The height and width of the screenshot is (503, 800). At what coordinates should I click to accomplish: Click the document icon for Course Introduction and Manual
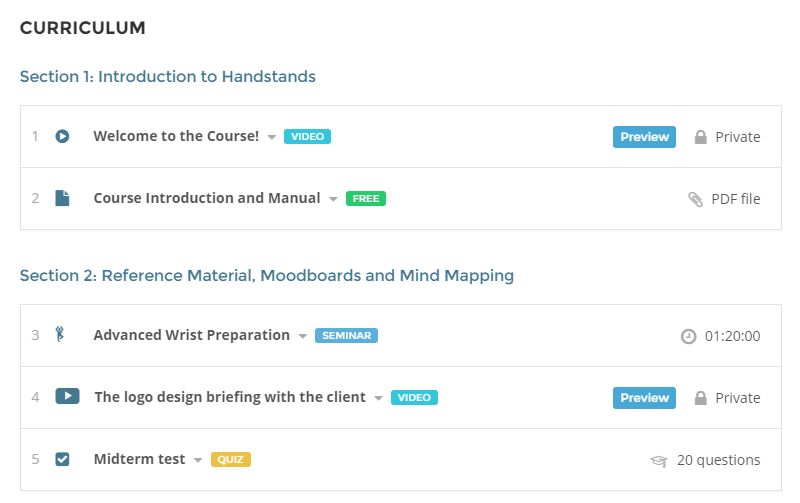pos(62,198)
